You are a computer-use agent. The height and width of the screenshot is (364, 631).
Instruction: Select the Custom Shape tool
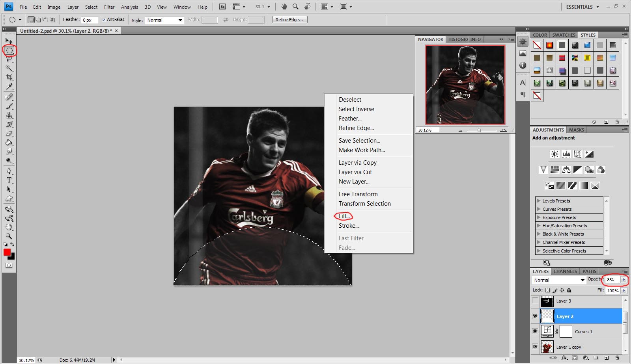pos(9,199)
